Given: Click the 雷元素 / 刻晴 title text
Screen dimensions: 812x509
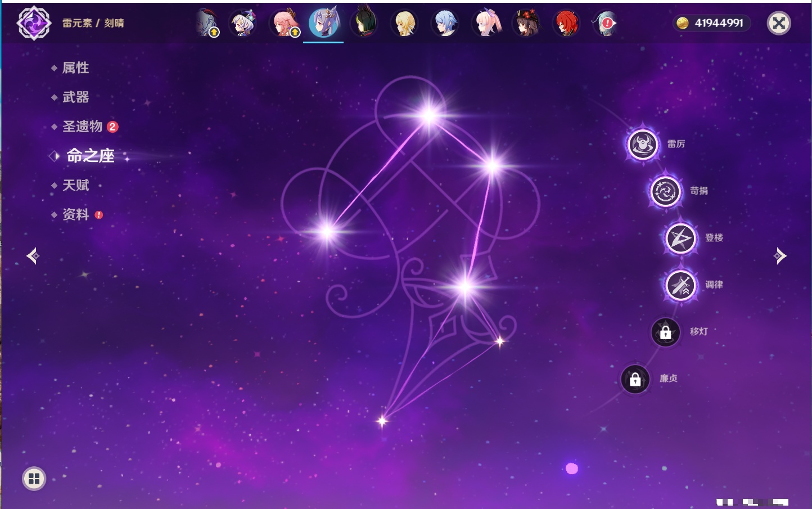Looking at the screenshot, I should click(x=93, y=23).
